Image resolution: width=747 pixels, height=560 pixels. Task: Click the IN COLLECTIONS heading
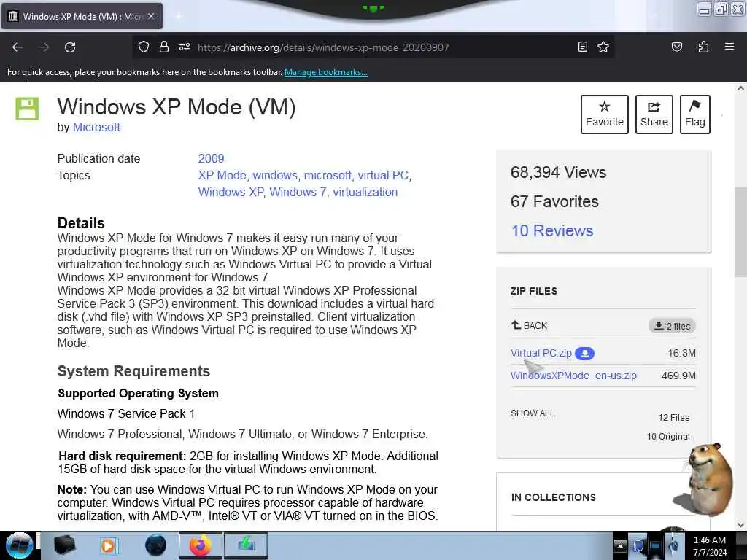click(x=553, y=497)
